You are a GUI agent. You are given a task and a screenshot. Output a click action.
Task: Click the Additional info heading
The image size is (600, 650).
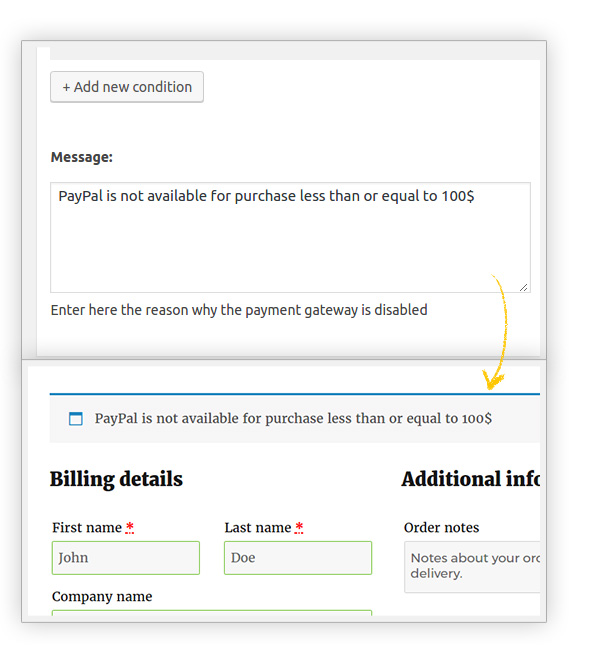(x=470, y=479)
